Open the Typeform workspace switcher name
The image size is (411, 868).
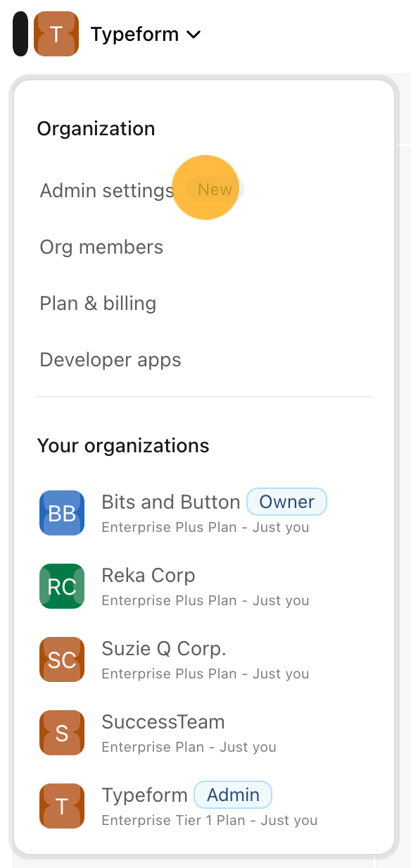[134, 34]
